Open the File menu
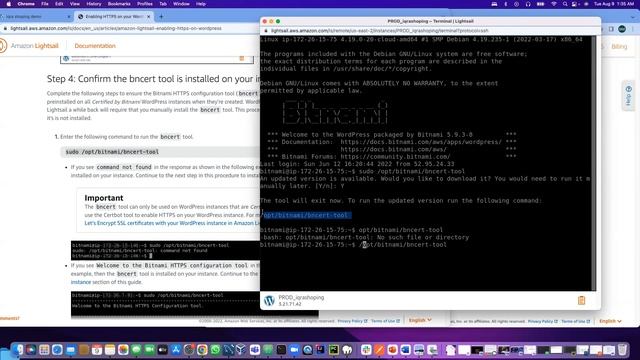640x360 pixels. coord(45,4)
